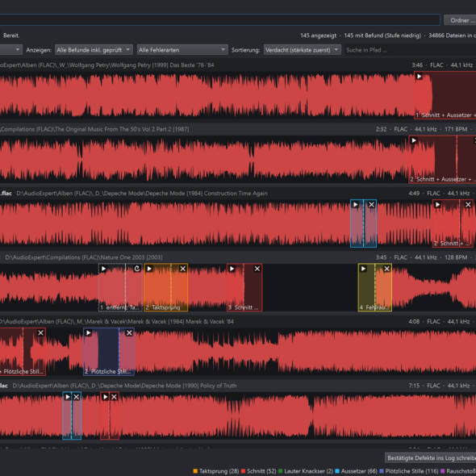Click the '3:46' duration of Wolfgang Petry track
This screenshot has height=476, width=476.
point(417,65)
